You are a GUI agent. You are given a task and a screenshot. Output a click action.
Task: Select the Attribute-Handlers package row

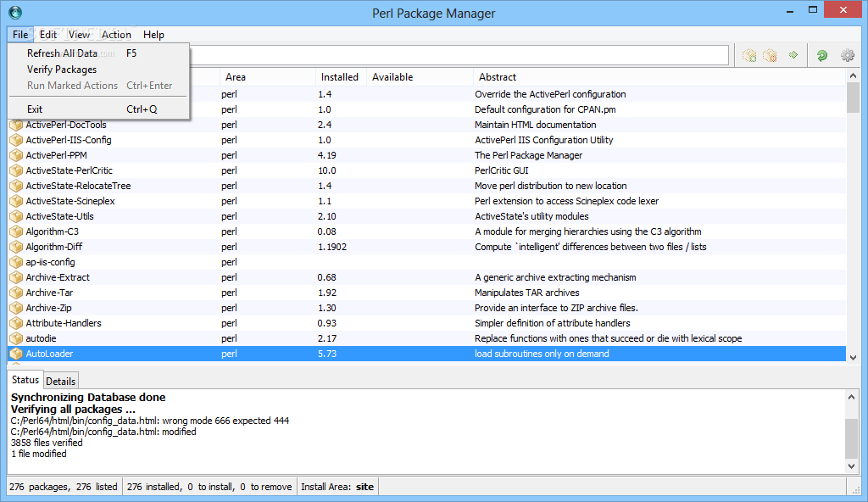click(x=427, y=323)
